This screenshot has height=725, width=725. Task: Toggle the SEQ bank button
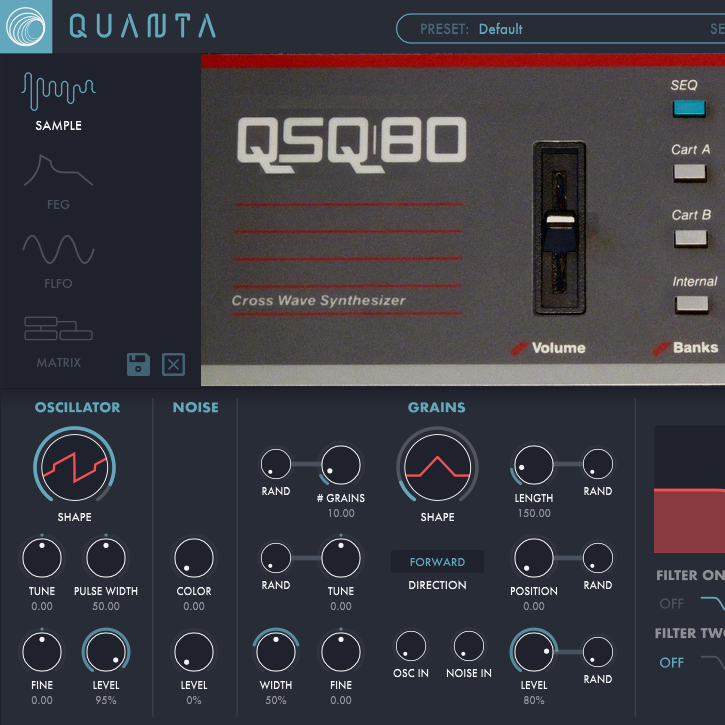(x=689, y=109)
